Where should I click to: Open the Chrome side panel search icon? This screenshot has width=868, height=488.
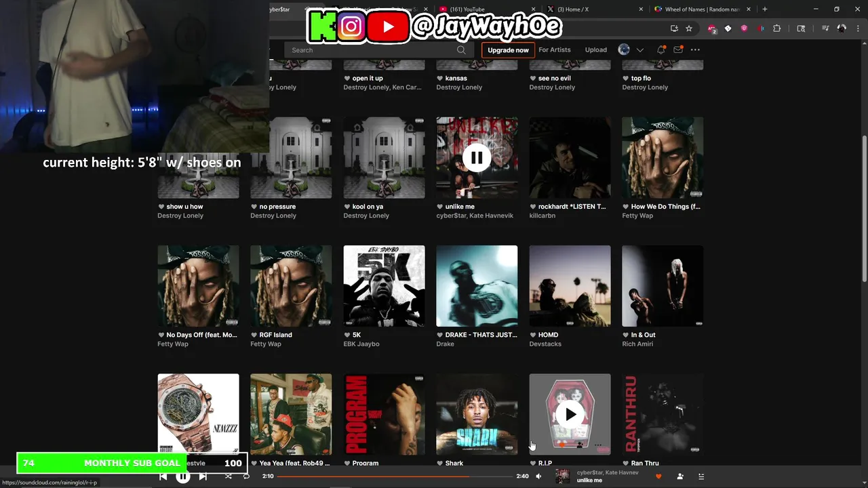(x=801, y=28)
